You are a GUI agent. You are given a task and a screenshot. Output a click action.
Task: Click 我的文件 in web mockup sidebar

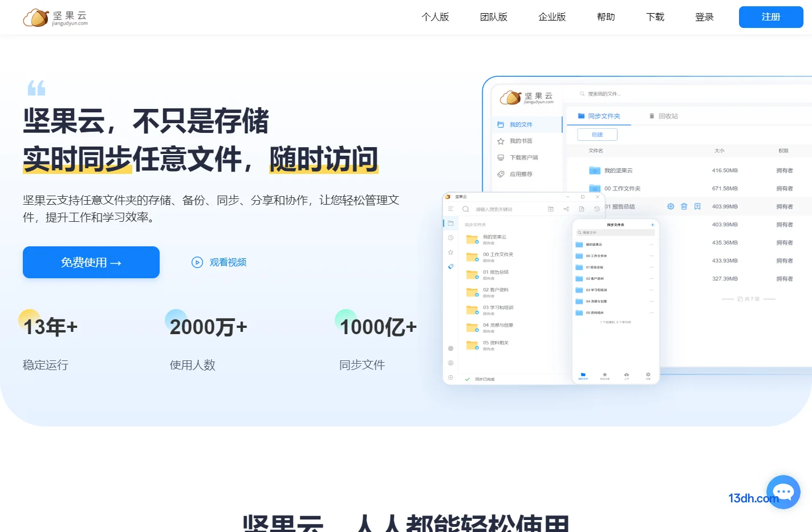click(x=526, y=124)
